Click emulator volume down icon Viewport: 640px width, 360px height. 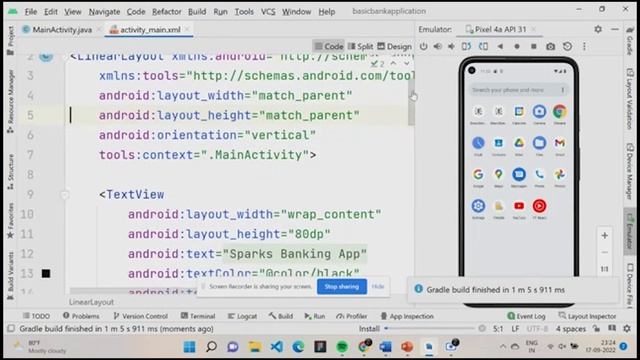pyautogui.click(x=451, y=47)
